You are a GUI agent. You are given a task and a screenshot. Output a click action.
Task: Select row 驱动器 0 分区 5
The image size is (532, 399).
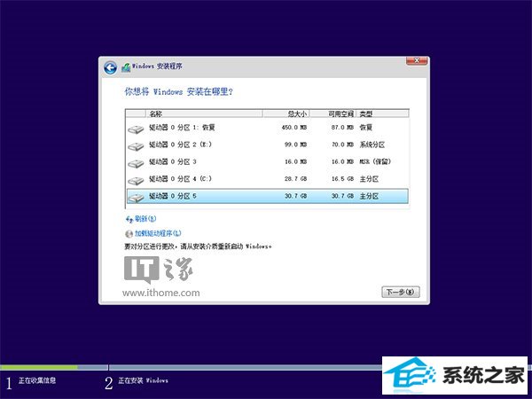click(x=268, y=196)
